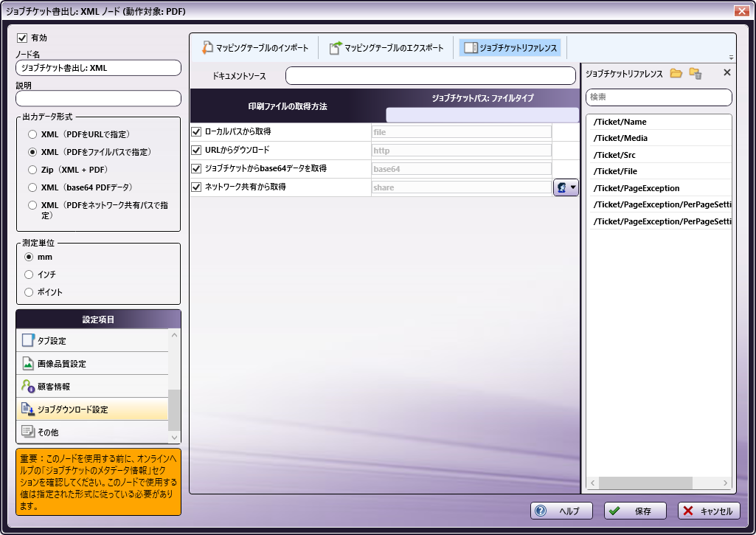Toggle base64データを取得 checkbox

pos(196,168)
